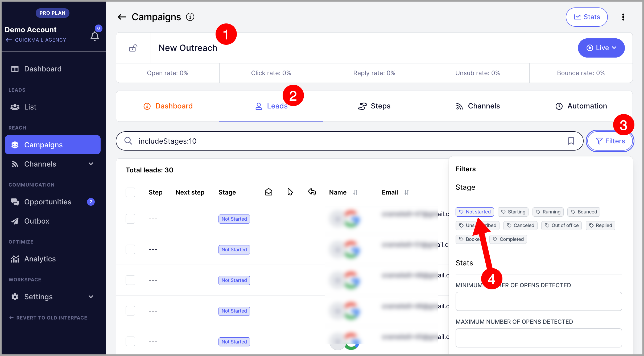Check the fifth lead row checkbox
Viewport: 644px width, 356px height.
click(130, 341)
